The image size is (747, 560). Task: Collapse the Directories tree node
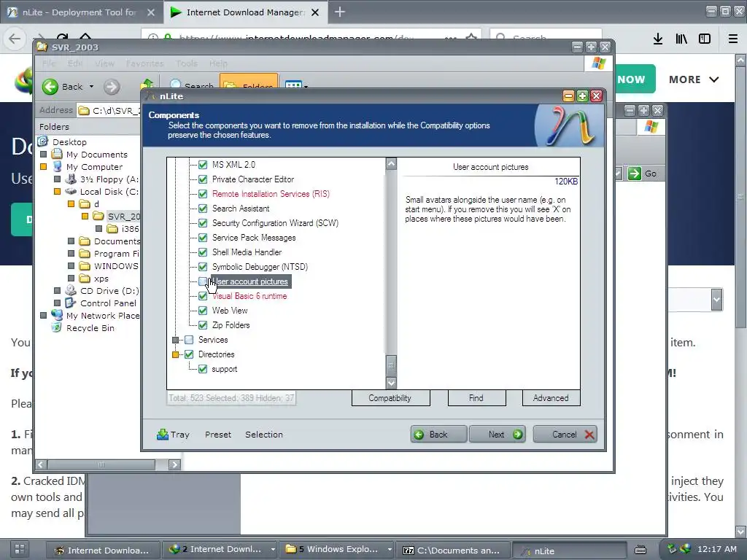[x=175, y=355]
